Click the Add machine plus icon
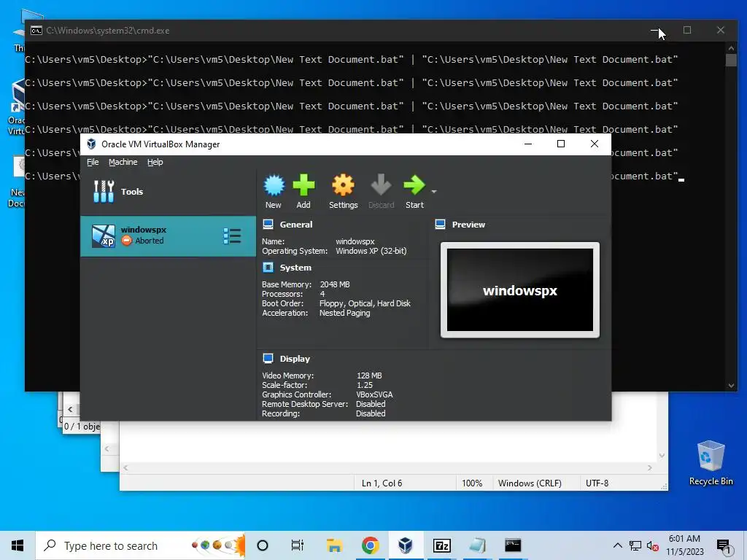 pyautogui.click(x=303, y=185)
